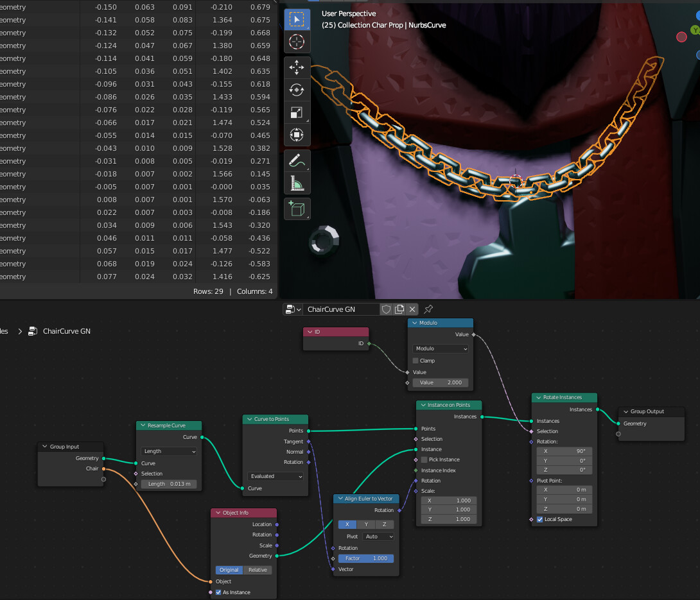Image resolution: width=700 pixels, height=600 pixels.
Task: Click Scale Z 1.000 in Instance on Points
Action: [x=449, y=519]
